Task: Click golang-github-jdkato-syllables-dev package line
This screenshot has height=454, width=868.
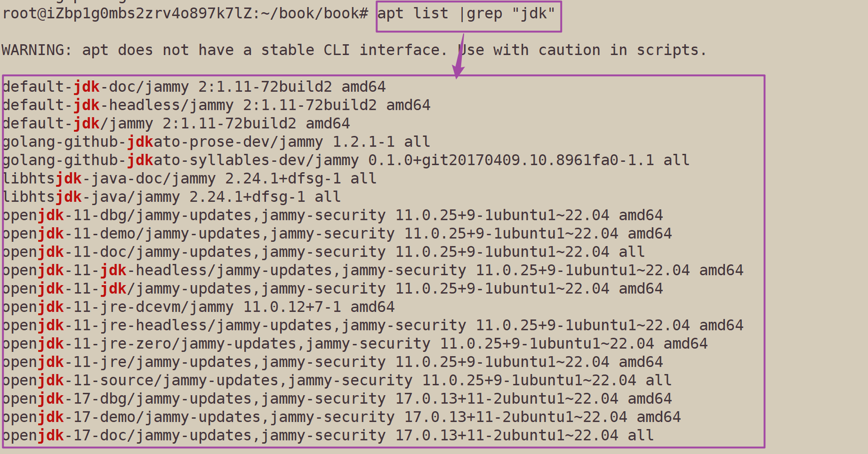Action: [346, 160]
